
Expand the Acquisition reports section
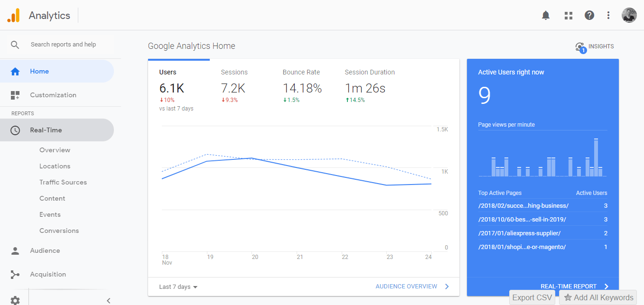pos(57,275)
